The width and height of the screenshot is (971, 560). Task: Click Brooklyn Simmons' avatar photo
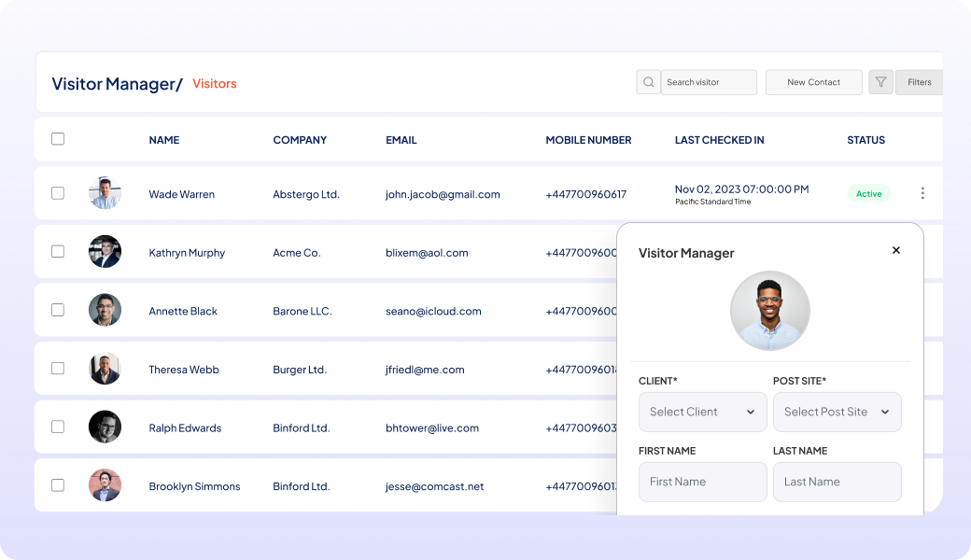coord(105,485)
